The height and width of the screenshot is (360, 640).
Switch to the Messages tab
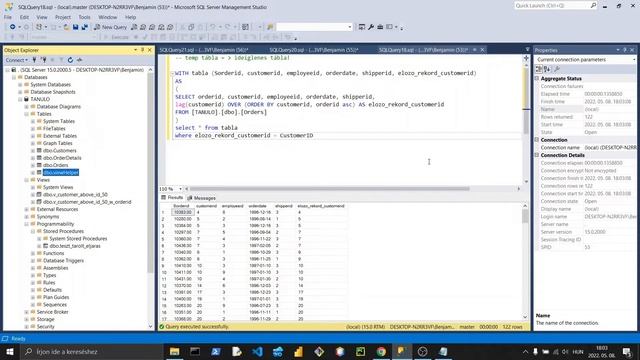point(201,198)
